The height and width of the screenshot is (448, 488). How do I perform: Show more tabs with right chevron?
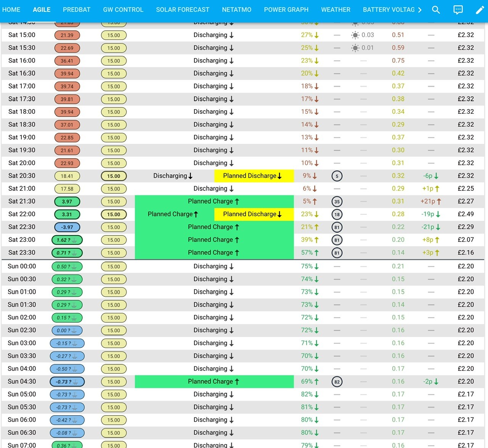point(420,10)
